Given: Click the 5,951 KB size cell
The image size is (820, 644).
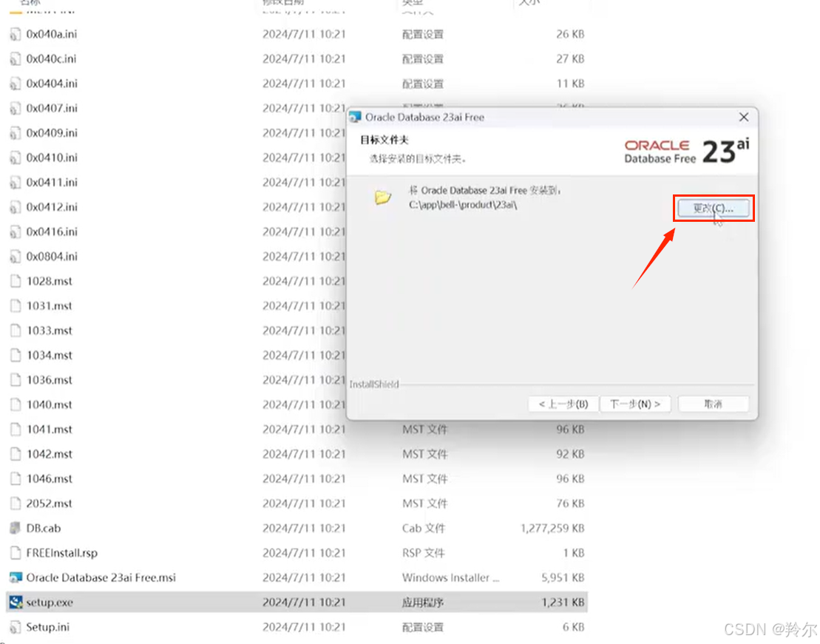Looking at the screenshot, I should [563, 577].
